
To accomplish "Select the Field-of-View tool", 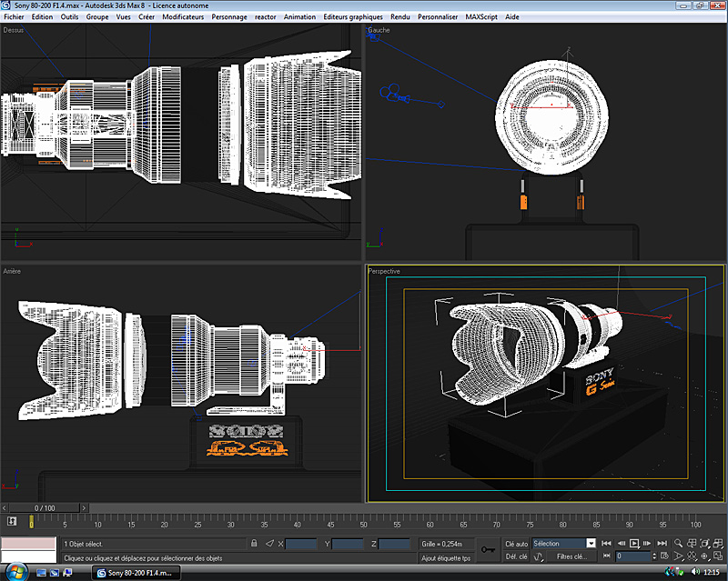I will coord(678,556).
